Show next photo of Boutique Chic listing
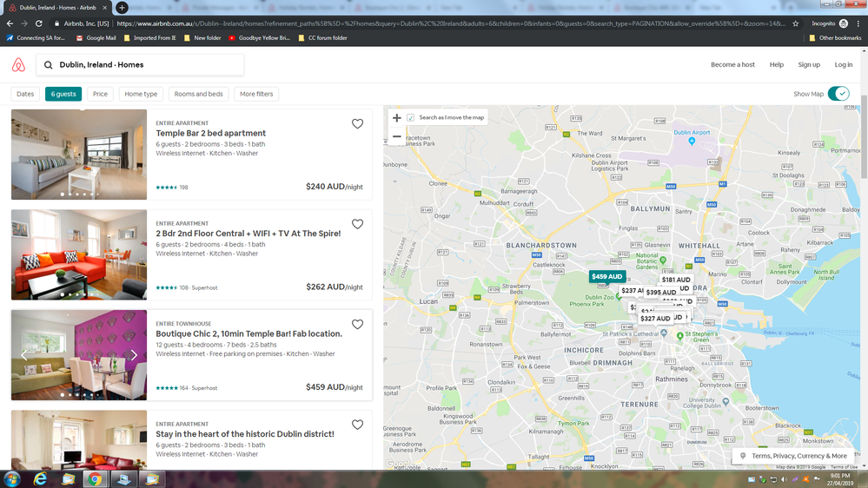The image size is (868, 488). pos(134,355)
